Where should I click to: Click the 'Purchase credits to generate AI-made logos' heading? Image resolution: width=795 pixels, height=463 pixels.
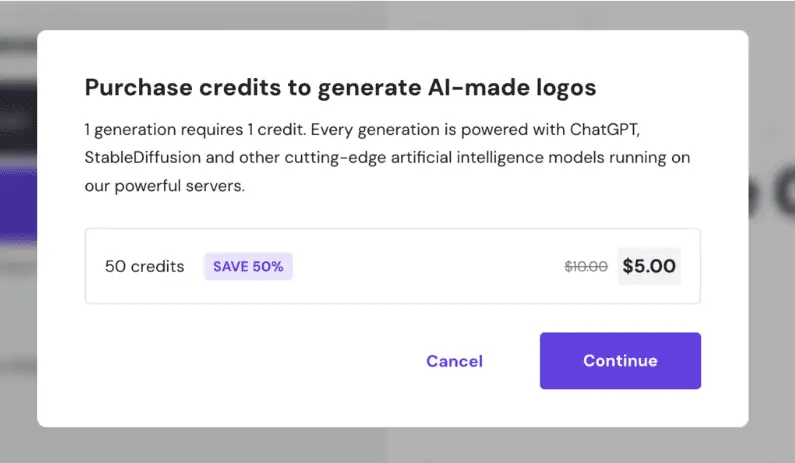tap(340, 88)
